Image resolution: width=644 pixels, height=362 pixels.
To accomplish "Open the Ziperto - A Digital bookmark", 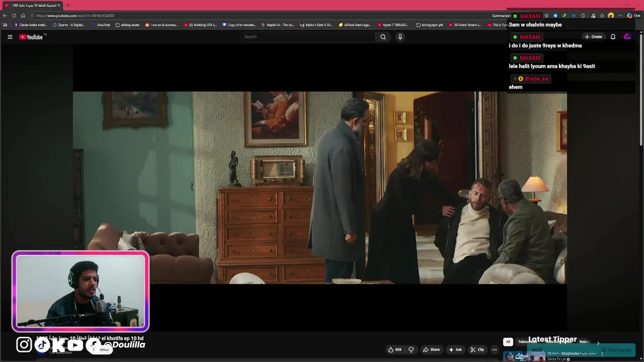I will [x=69, y=25].
